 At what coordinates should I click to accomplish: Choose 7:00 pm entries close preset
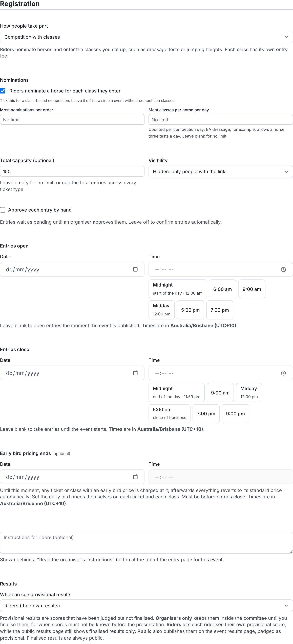(206, 413)
